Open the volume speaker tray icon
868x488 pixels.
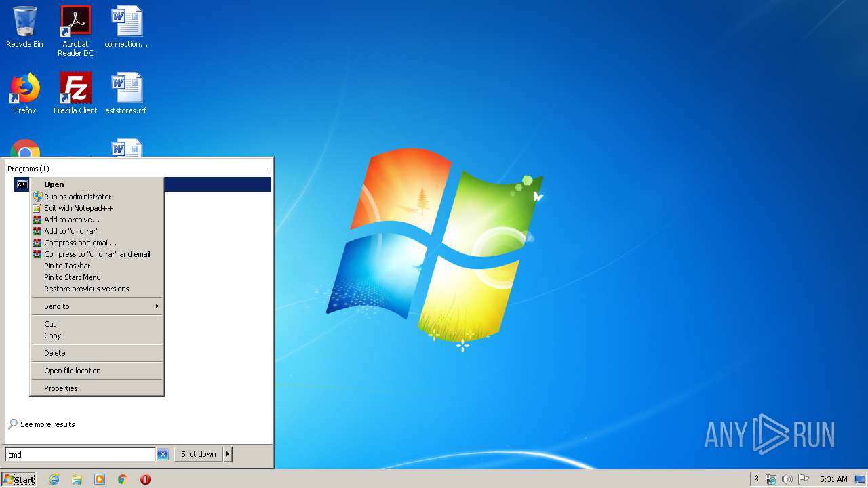click(x=787, y=479)
